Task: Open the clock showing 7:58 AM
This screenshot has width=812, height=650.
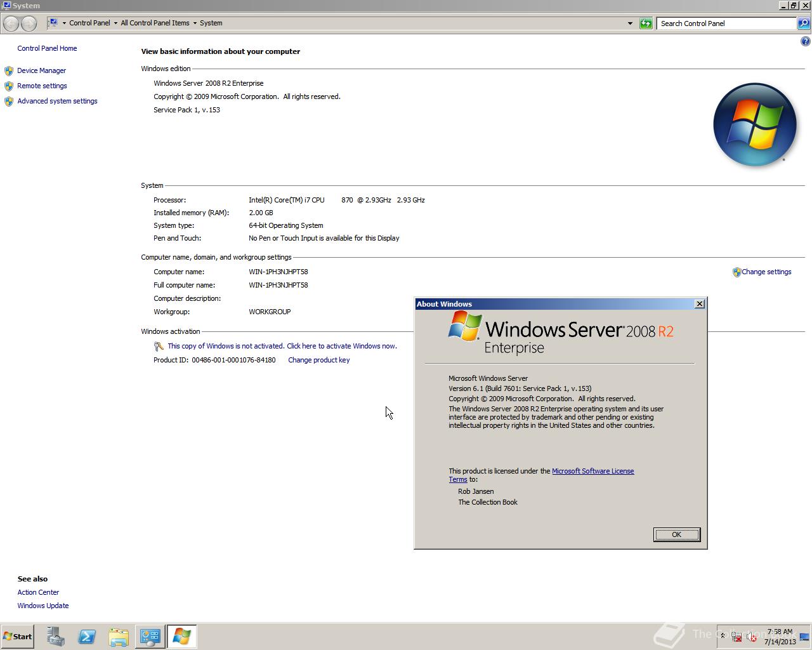Action: click(780, 637)
